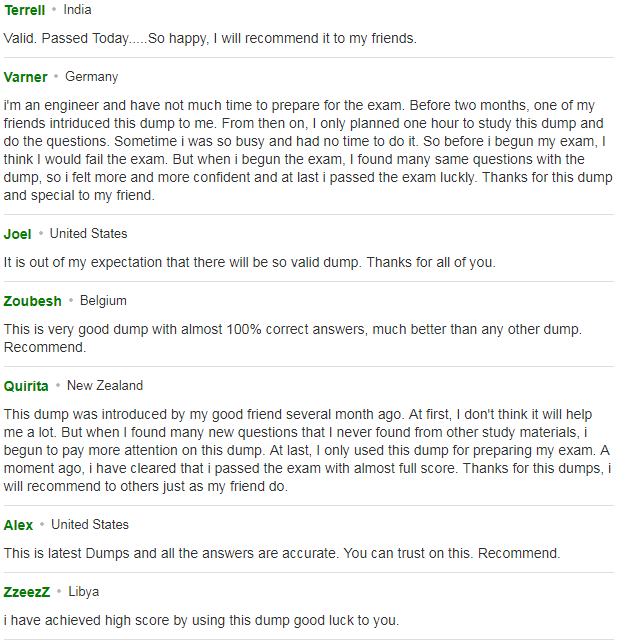Click the reviewer name Varner
Screen dimensions: 619x643
click(25, 77)
